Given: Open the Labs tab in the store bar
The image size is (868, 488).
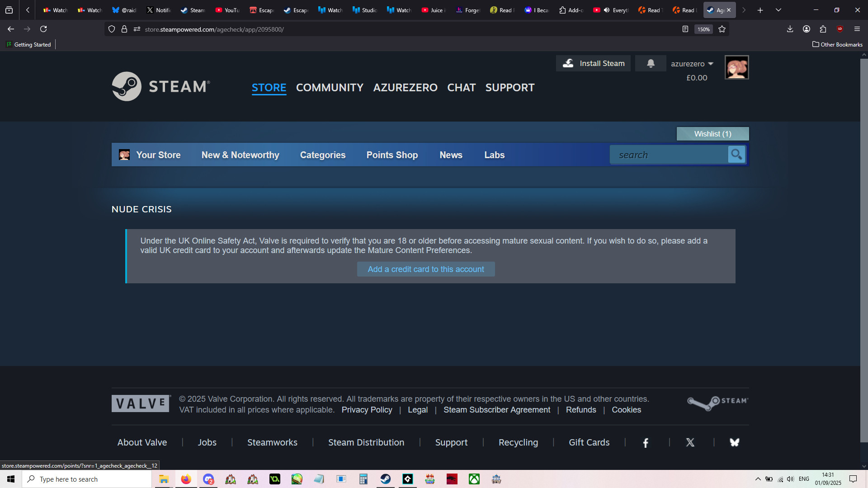Looking at the screenshot, I should (494, 155).
